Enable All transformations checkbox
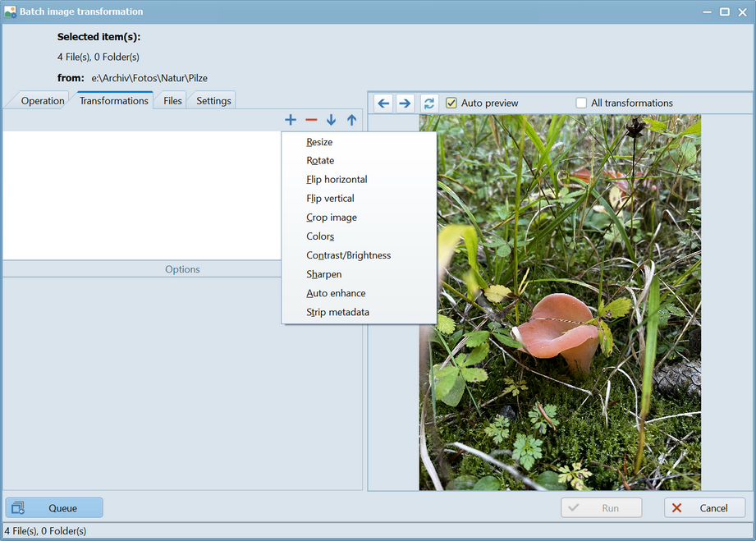756x541 pixels. [x=581, y=103]
